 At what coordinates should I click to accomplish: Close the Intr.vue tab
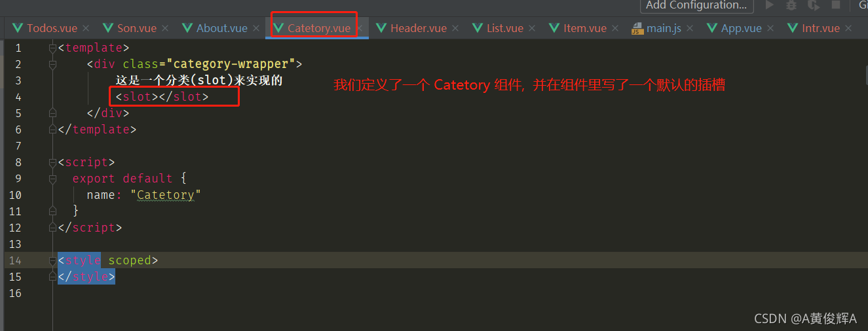[x=848, y=29]
